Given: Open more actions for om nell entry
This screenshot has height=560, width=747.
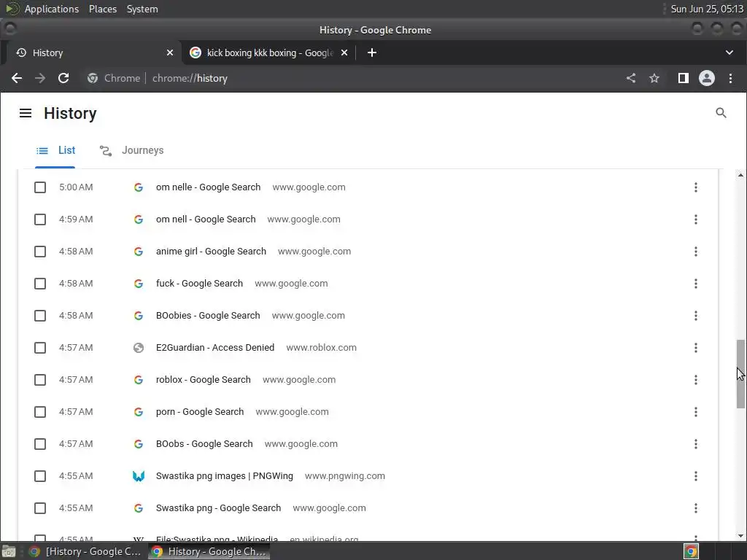Looking at the screenshot, I should pos(695,219).
